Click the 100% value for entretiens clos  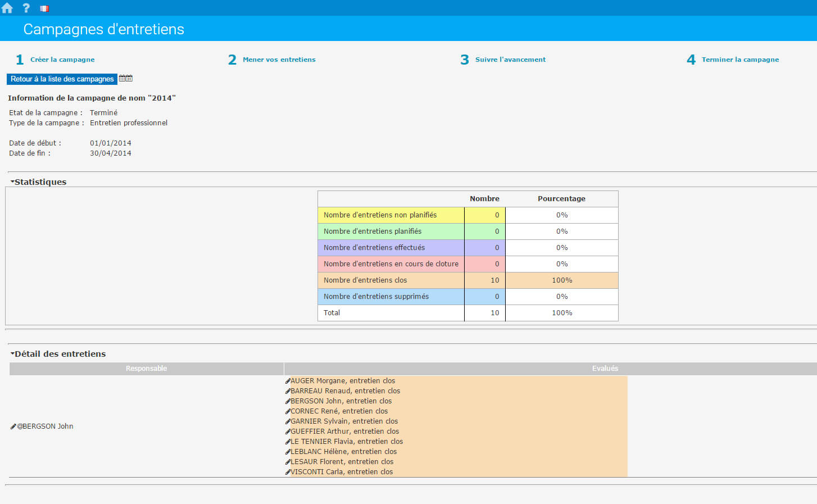pos(562,280)
